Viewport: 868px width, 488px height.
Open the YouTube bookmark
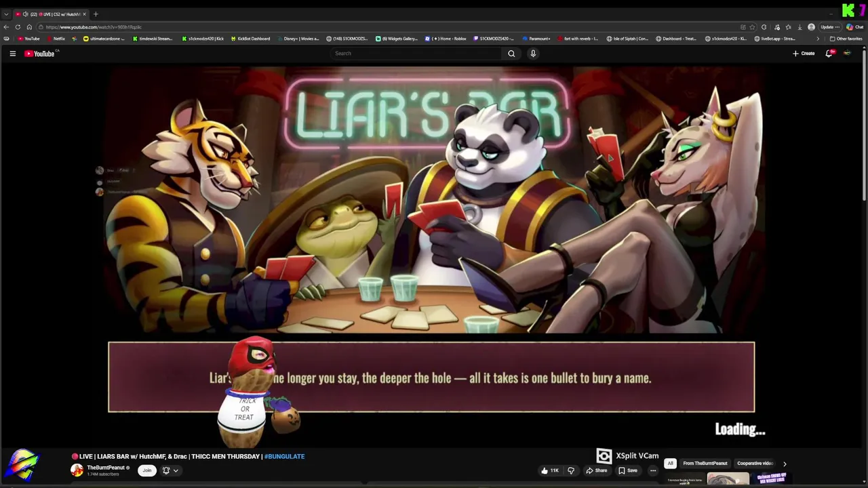29,39
